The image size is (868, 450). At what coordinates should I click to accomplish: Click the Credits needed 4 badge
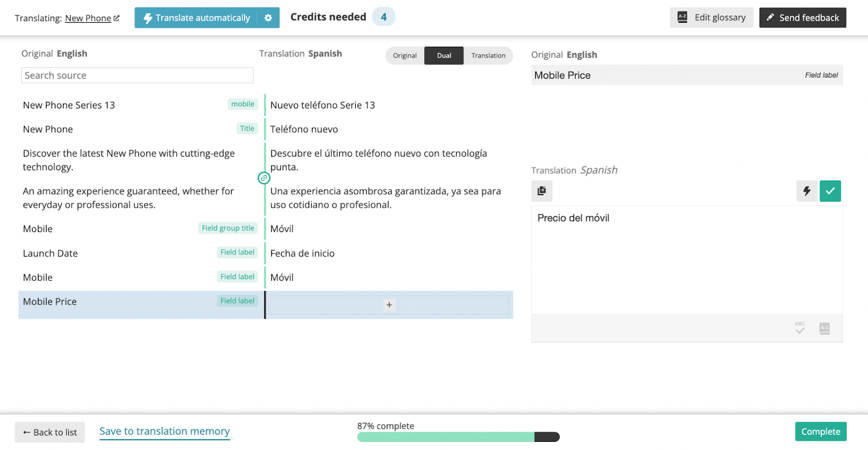tap(384, 17)
